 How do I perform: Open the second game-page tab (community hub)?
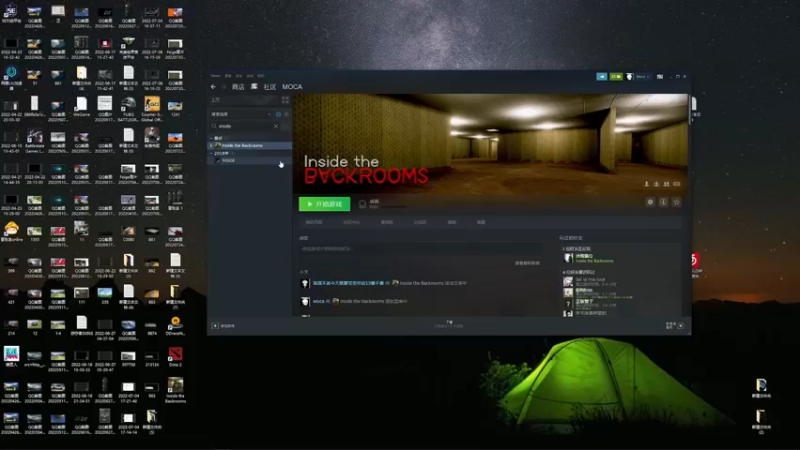tap(351, 222)
